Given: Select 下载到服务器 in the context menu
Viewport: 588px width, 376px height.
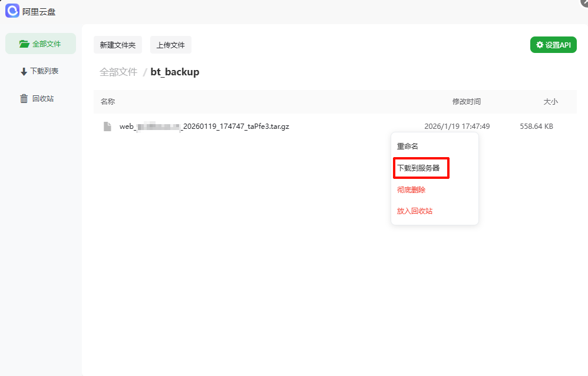Looking at the screenshot, I should [x=418, y=168].
